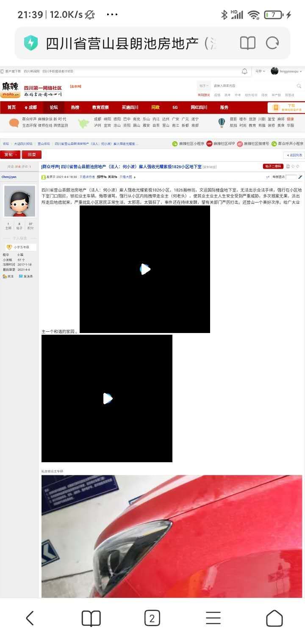Open the tab switcher showing 2 tabs
305x644 pixels.
(152, 618)
